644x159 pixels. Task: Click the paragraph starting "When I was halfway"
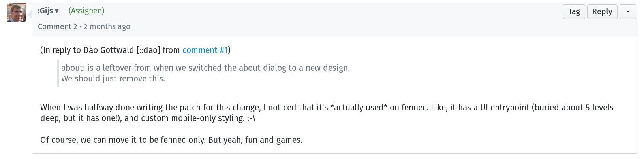click(327, 113)
